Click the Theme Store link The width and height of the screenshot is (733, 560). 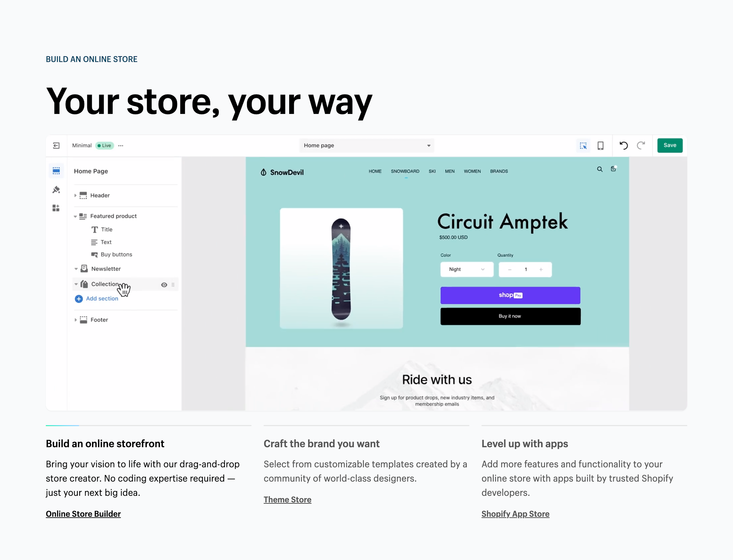287,499
